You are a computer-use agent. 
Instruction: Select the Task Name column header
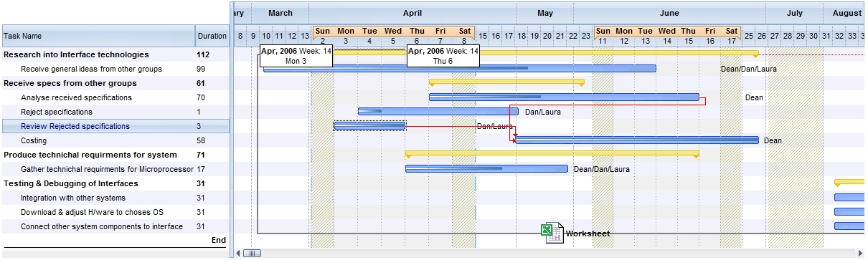pyautogui.click(x=98, y=36)
